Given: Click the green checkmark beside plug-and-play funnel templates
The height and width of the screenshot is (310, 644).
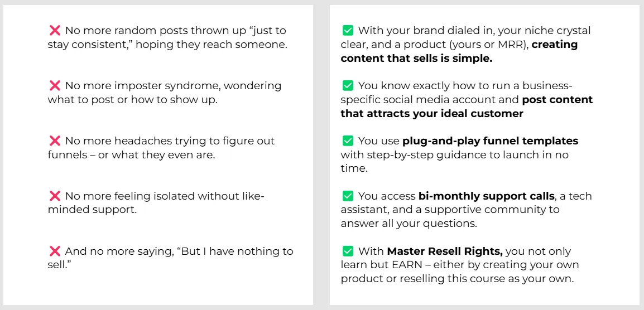Looking at the screenshot, I should tap(348, 141).
